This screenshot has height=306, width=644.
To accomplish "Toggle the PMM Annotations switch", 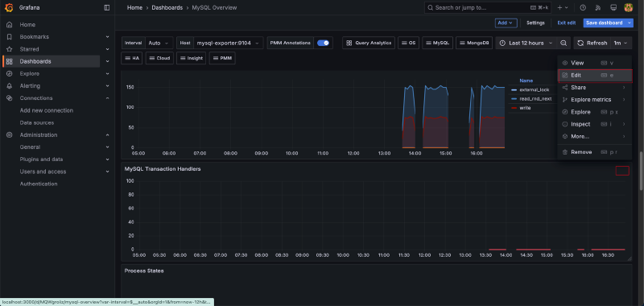I will (324, 43).
